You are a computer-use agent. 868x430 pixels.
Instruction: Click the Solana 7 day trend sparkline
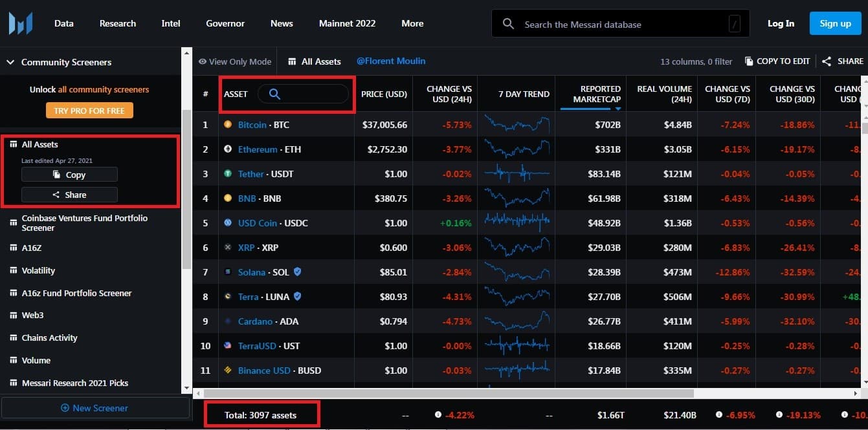(x=517, y=272)
